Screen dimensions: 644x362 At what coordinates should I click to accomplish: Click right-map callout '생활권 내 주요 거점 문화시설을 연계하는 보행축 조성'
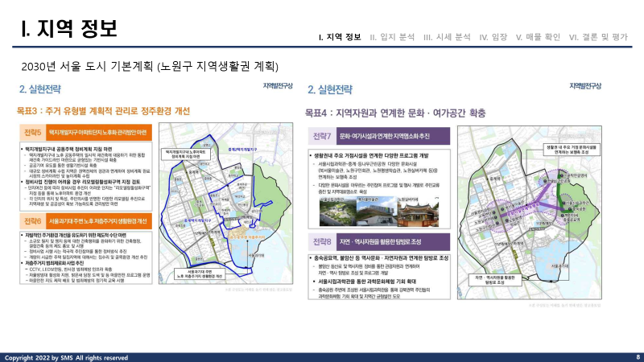(572, 150)
